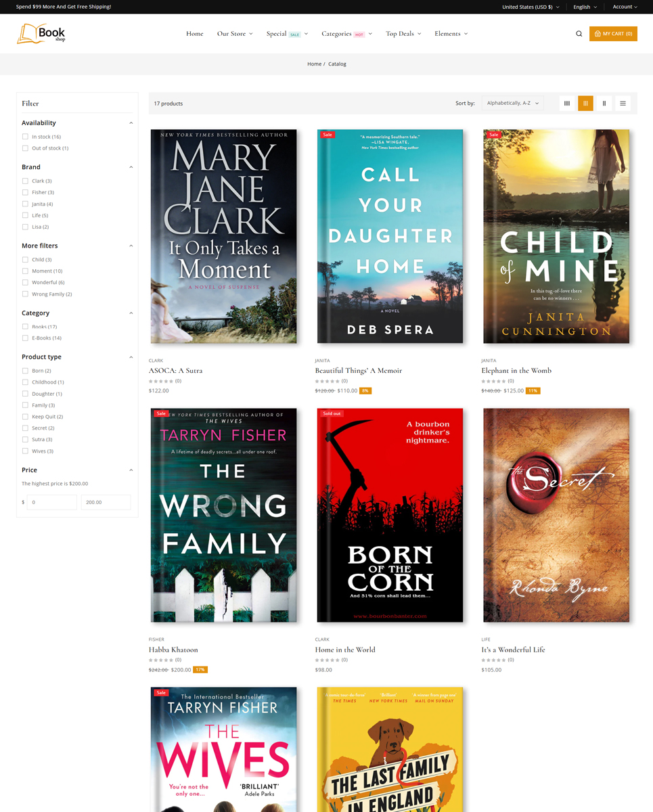
Task: Enable the Fisher brand checkbox
Action: coord(25,192)
